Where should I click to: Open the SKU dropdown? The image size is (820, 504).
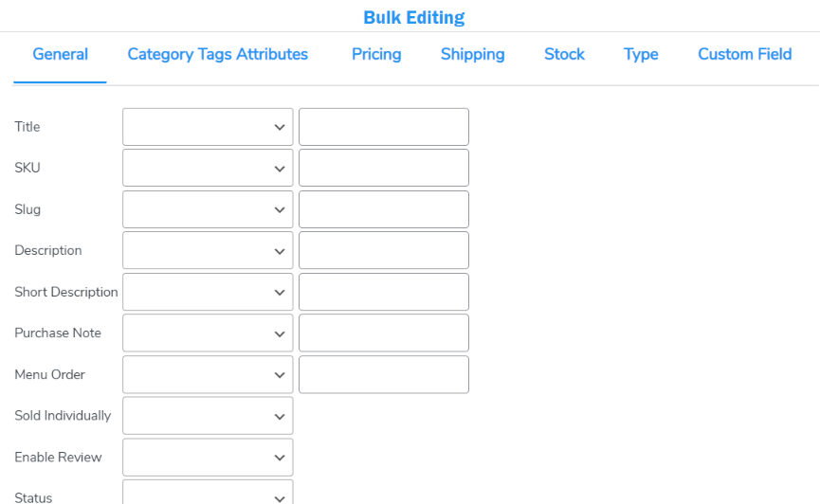(x=208, y=168)
